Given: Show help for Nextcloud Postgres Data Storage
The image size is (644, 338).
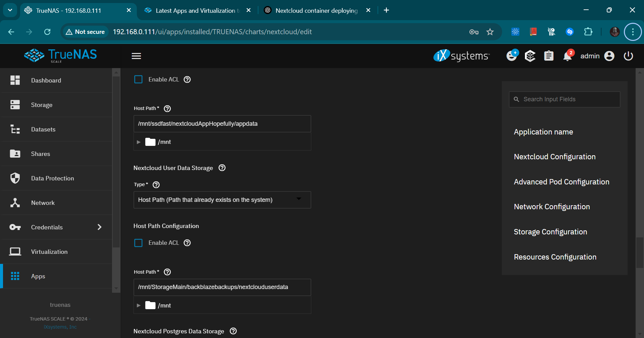Looking at the screenshot, I should 233,331.
